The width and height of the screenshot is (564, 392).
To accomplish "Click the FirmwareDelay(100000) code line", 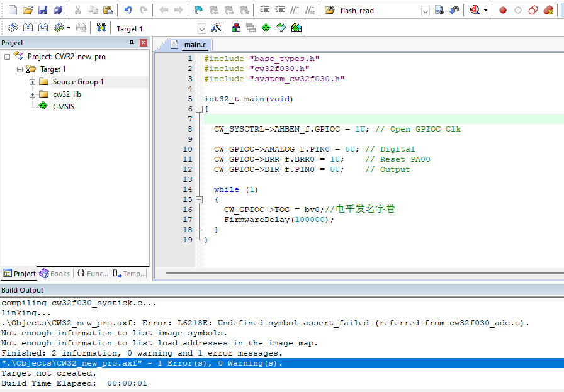I will click(279, 220).
